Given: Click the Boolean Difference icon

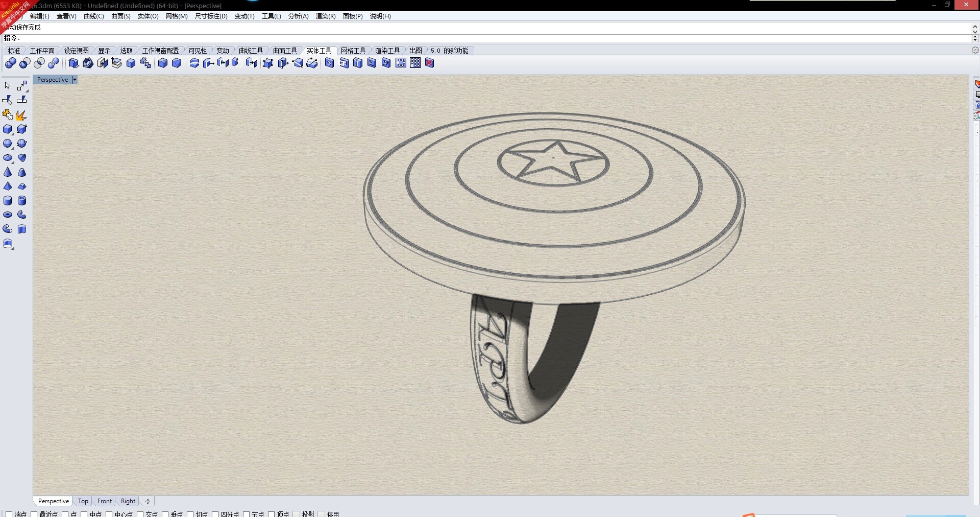Looking at the screenshot, I should click(25, 63).
